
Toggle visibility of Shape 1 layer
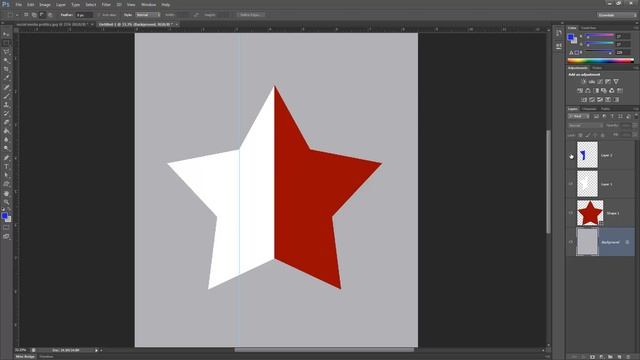tap(571, 213)
